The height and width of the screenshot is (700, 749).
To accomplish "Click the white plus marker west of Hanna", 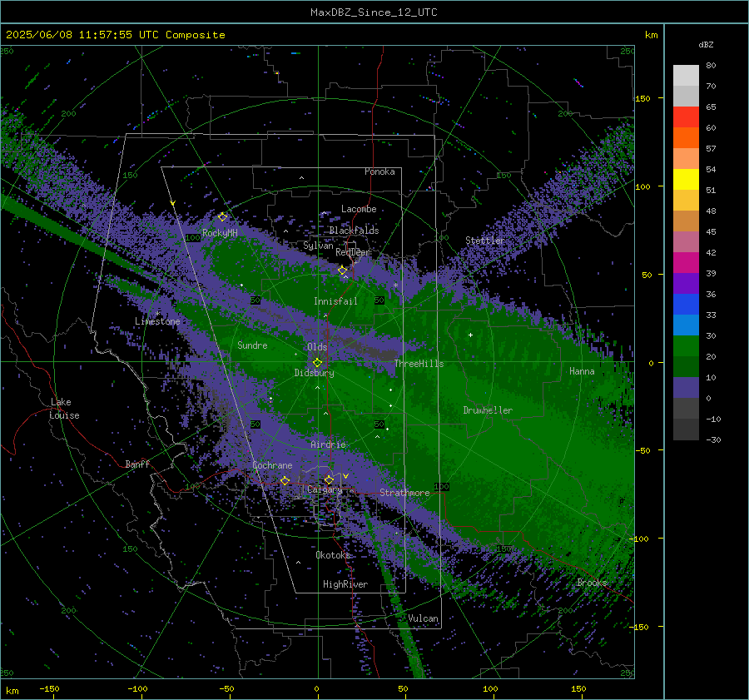I will coord(470,335).
